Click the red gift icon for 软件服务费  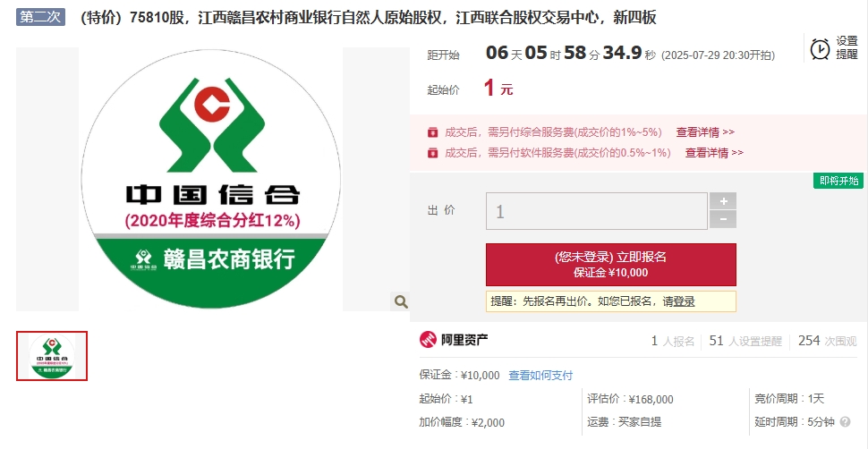tap(432, 153)
